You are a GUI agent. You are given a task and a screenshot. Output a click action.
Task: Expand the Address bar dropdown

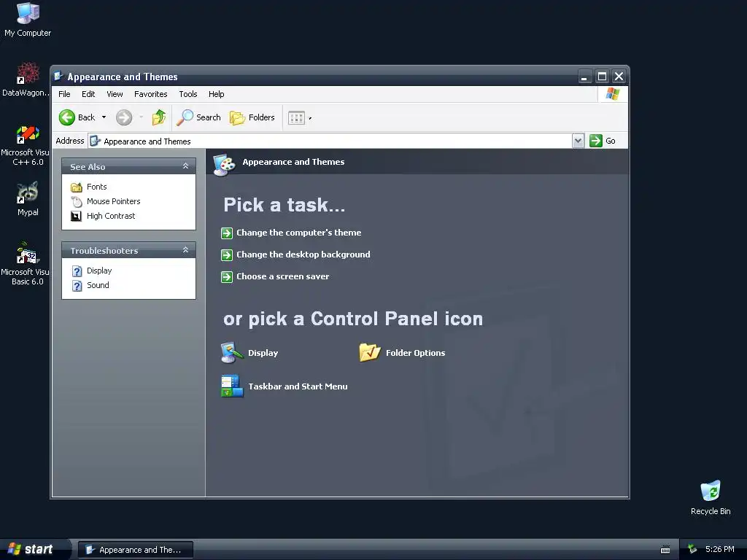click(578, 141)
